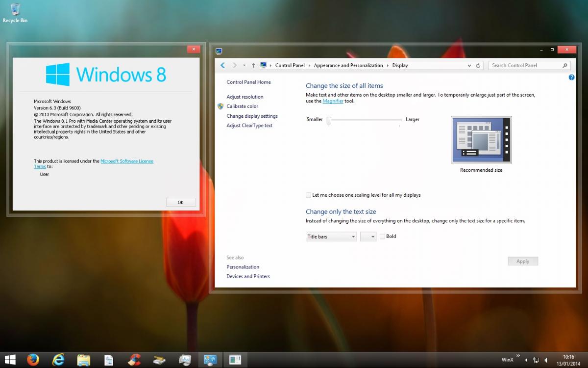Open the text size dropdown
The image size is (588, 368).
[x=368, y=237]
